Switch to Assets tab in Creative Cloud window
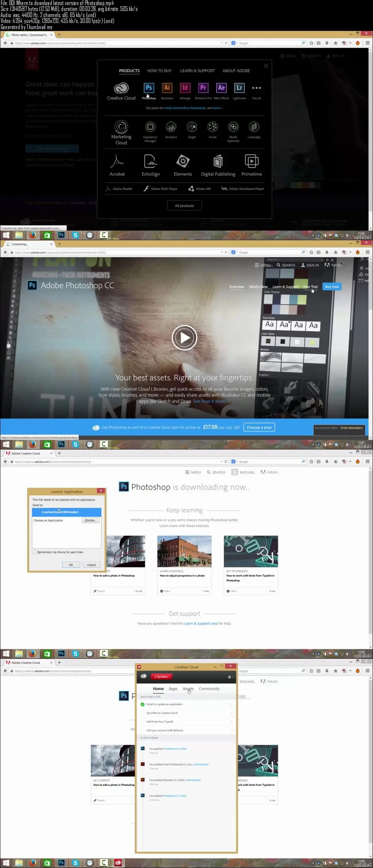The height and width of the screenshot is (868, 373). click(188, 689)
